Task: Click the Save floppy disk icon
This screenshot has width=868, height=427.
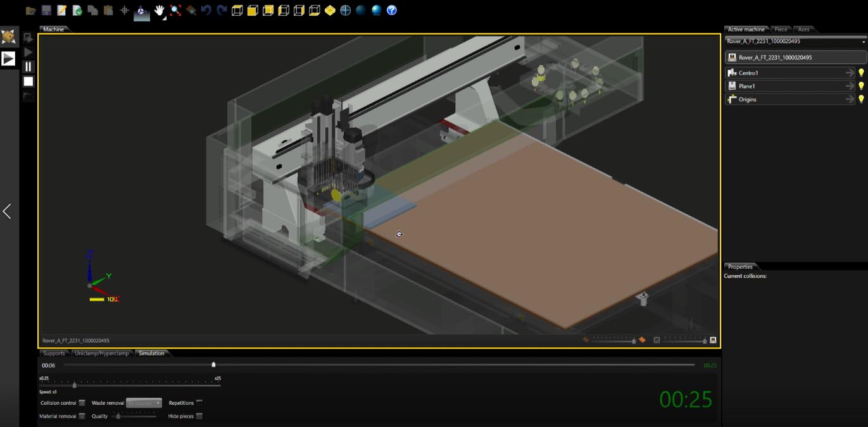Action: [46, 10]
